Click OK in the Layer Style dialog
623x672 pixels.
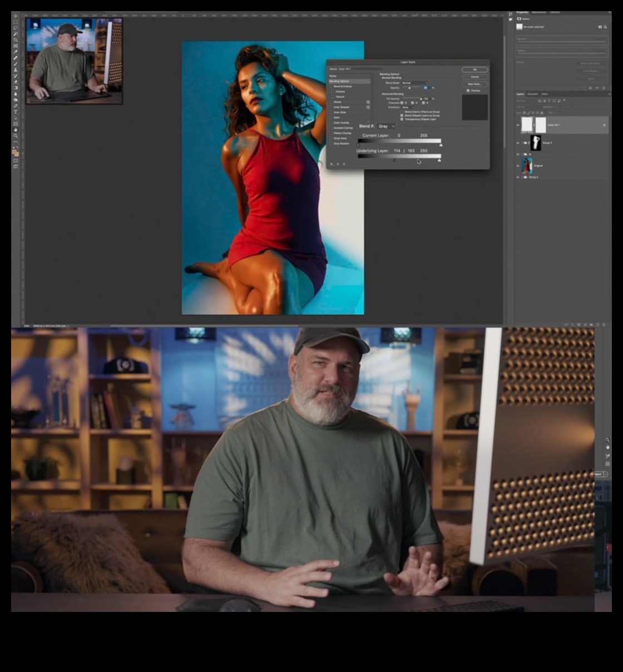tap(474, 70)
